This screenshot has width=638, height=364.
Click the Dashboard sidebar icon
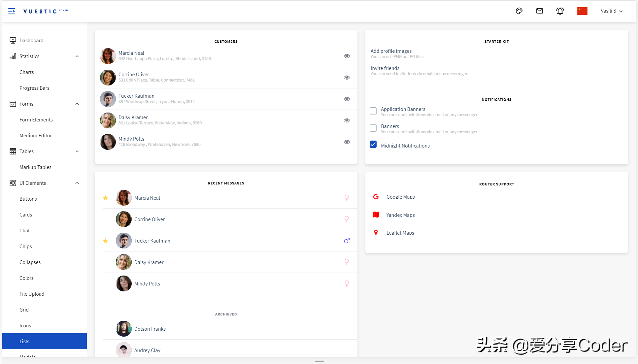[x=12, y=40]
